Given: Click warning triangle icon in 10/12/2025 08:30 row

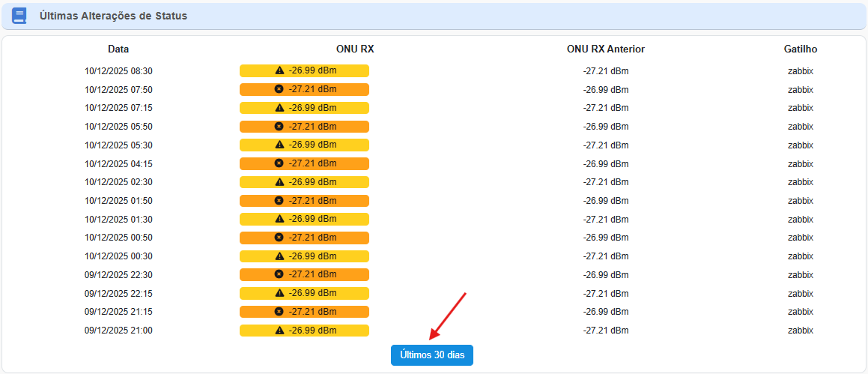Looking at the screenshot, I should (279, 70).
